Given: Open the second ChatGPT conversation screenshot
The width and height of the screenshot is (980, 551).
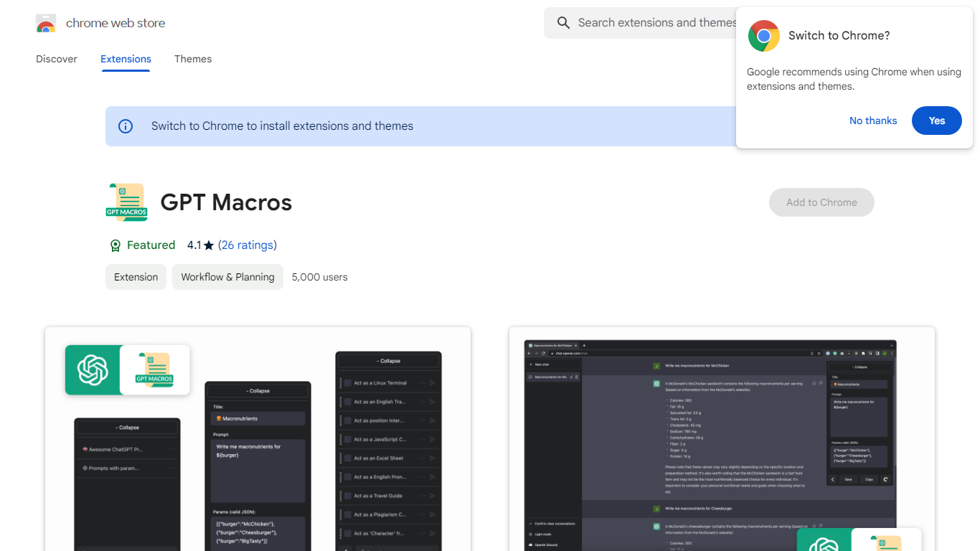Looking at the screenshot, I should pos(722,439).
